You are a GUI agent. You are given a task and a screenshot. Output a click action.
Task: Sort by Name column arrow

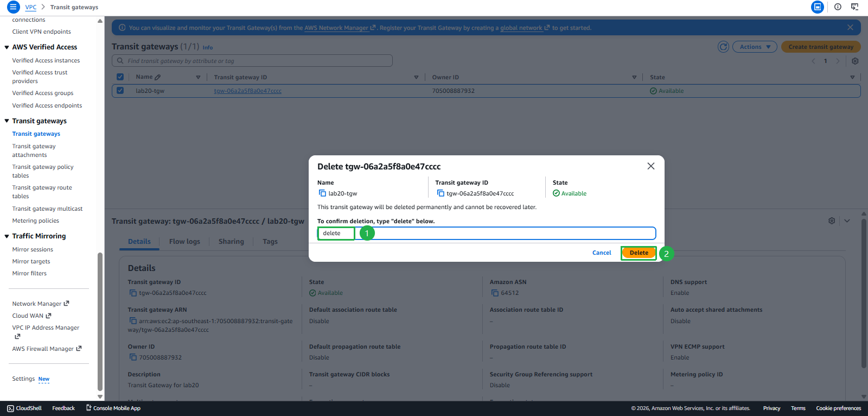point(198,77)
